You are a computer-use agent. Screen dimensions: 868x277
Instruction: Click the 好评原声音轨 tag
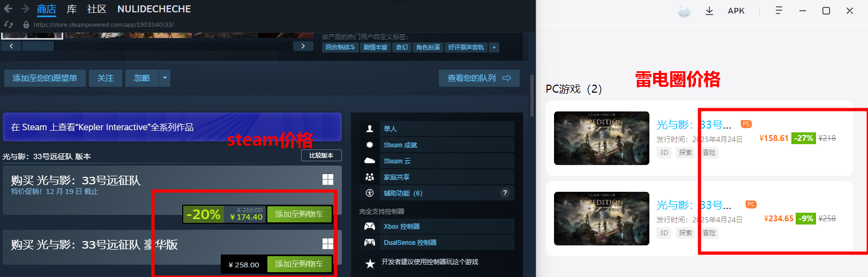[466, 47]
